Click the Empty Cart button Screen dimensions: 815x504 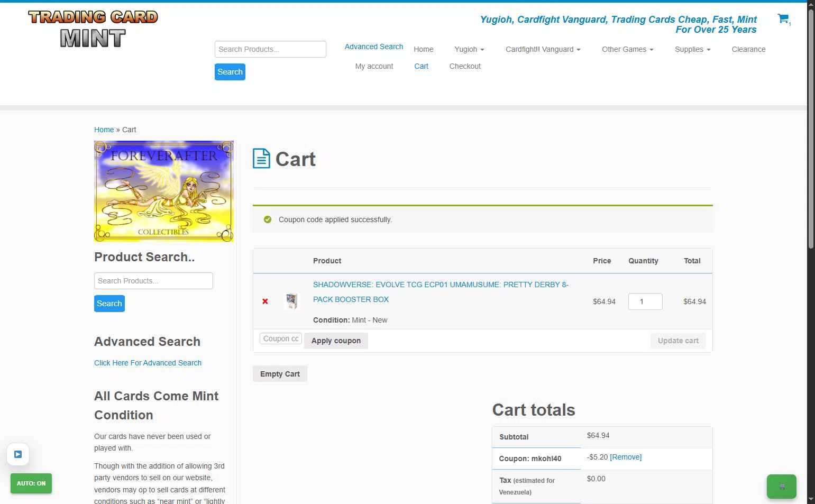(280, 374)
